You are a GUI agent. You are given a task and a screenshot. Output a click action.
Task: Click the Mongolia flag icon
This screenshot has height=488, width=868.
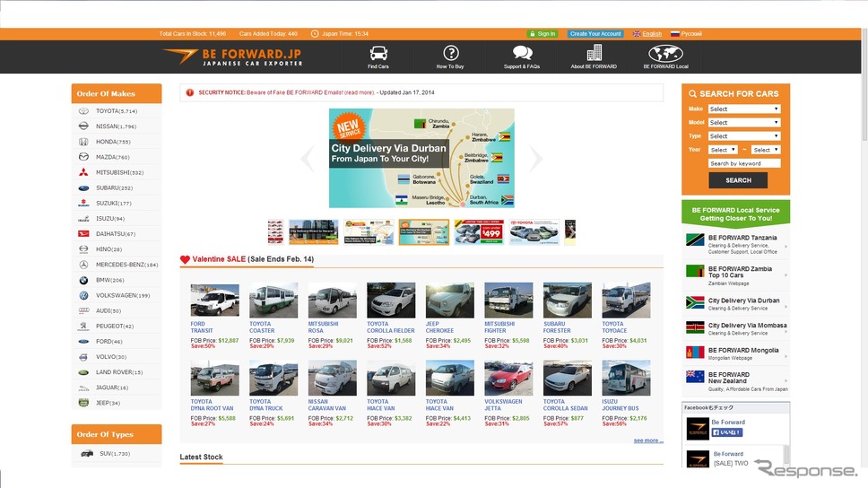[695, 352]
